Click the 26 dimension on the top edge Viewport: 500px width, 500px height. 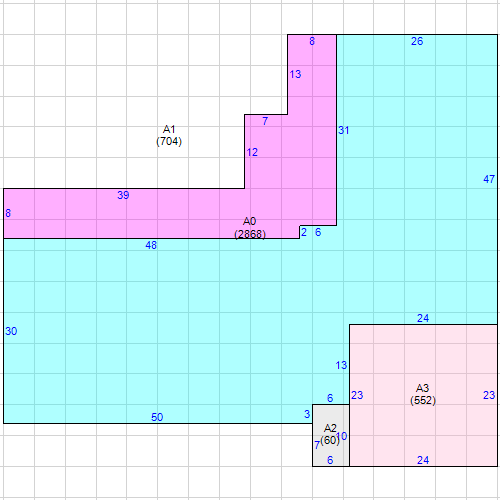pos(417,41)
